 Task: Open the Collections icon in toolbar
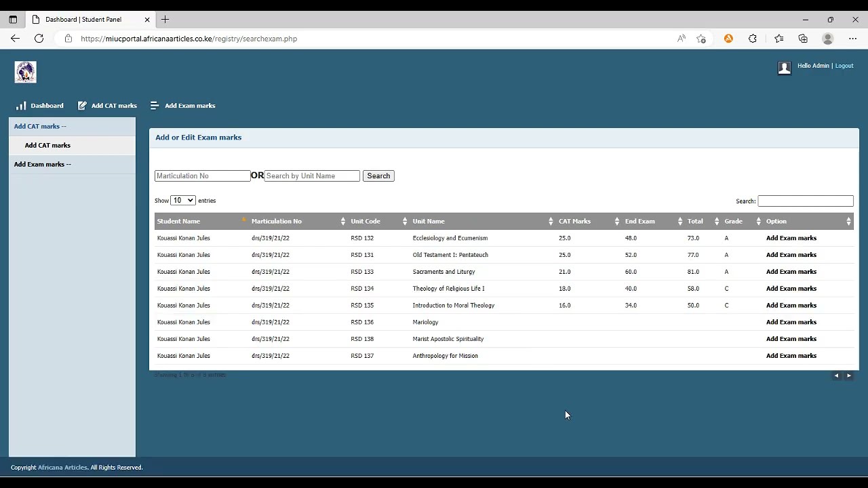point(803,39)
